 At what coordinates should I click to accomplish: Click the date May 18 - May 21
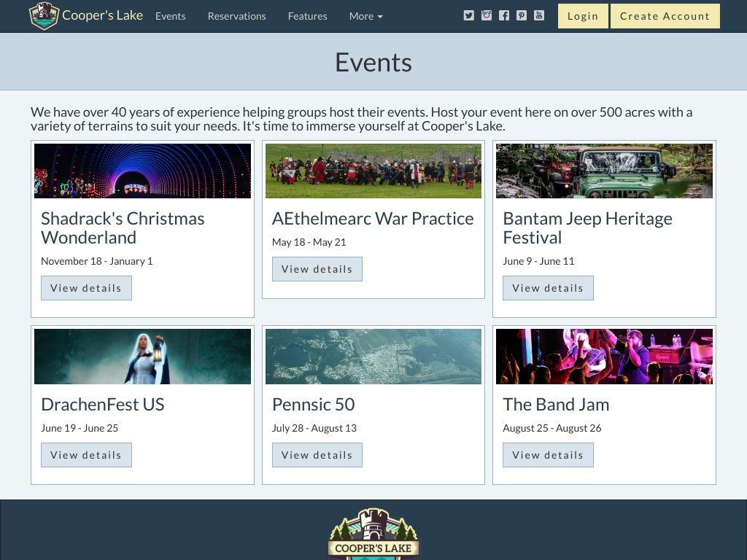click(309, 242)
